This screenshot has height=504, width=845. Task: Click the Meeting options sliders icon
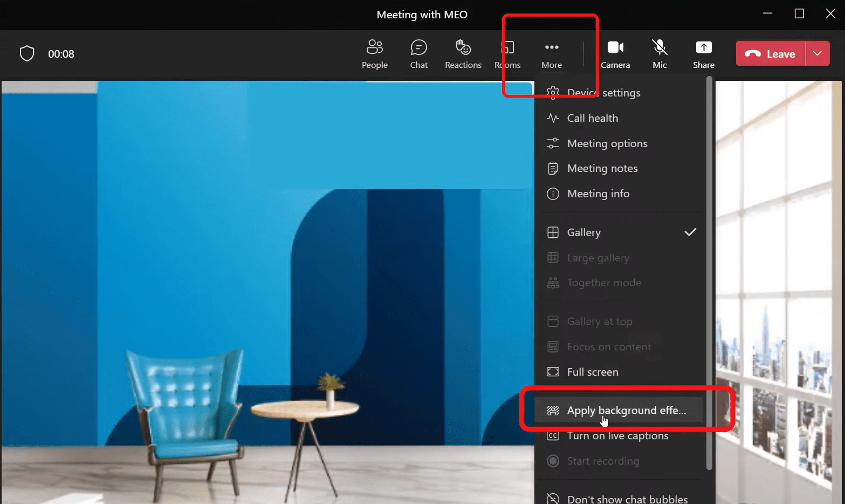point(553,143)
